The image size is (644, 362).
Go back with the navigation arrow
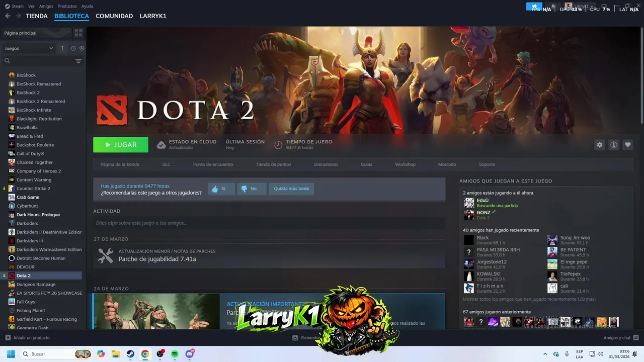point(8,16)
